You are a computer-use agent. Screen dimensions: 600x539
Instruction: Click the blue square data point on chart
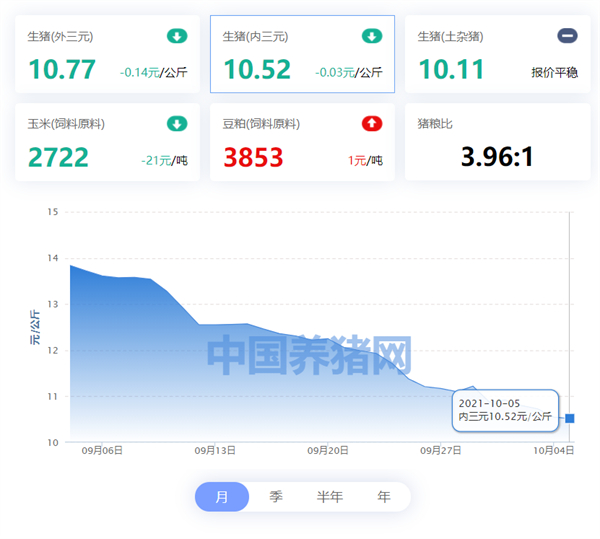tap(570, 418)
